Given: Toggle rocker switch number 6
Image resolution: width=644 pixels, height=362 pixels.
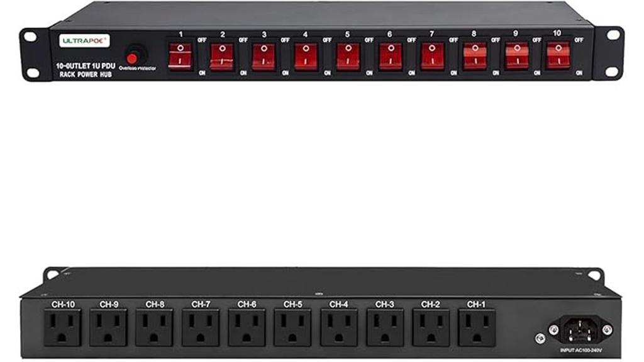Looking at the screenshot, I should [391, 57].
